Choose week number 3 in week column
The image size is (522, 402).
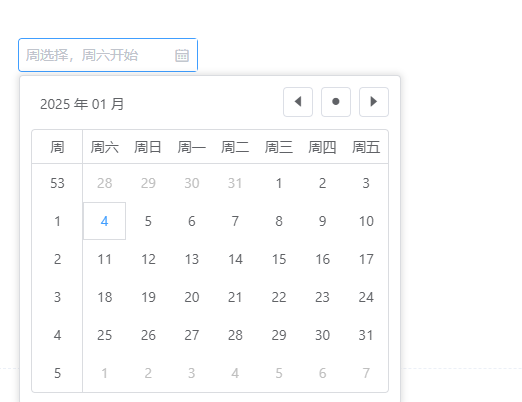point(57,297)
